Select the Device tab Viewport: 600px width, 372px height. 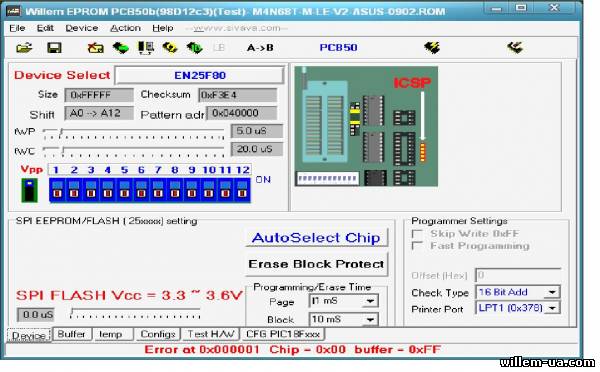tap(29, 335)
